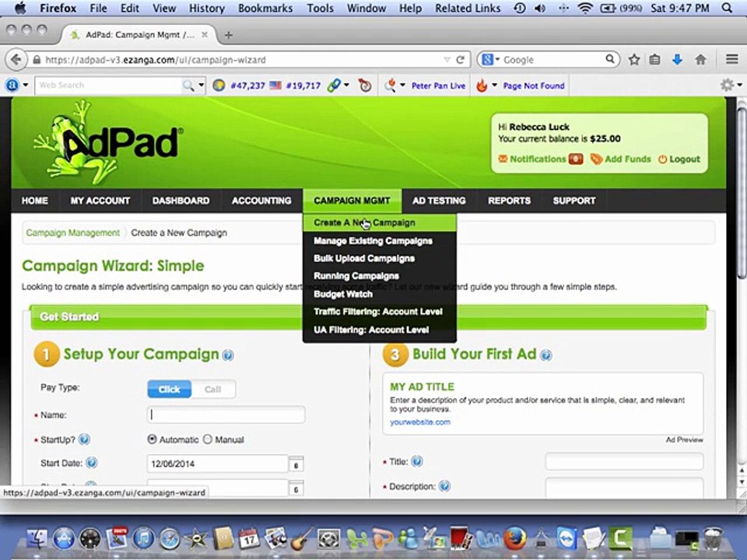The height and width of the screenshot is (560, 747).
Task: Open the Bookmarks menu in menu bar
Action: click(x=265, y=8)
